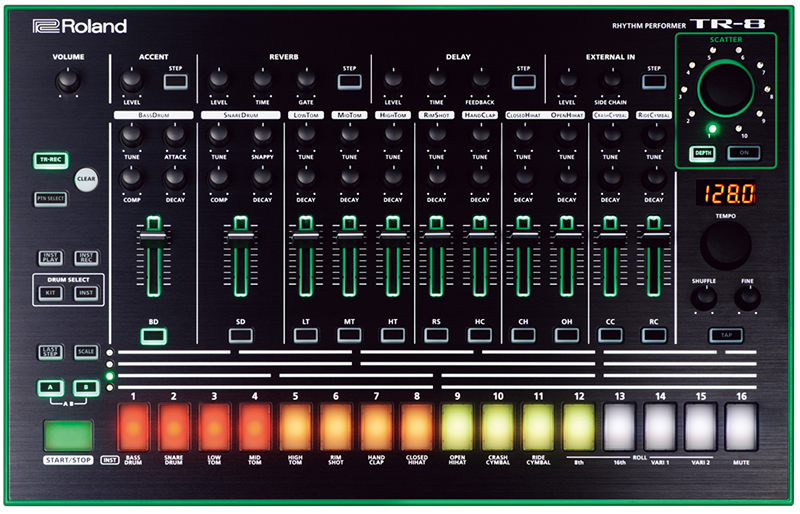The width and height of the screenshot is (800, 514).
Task: Click the TEMPO knob
Action: point(726,246)
